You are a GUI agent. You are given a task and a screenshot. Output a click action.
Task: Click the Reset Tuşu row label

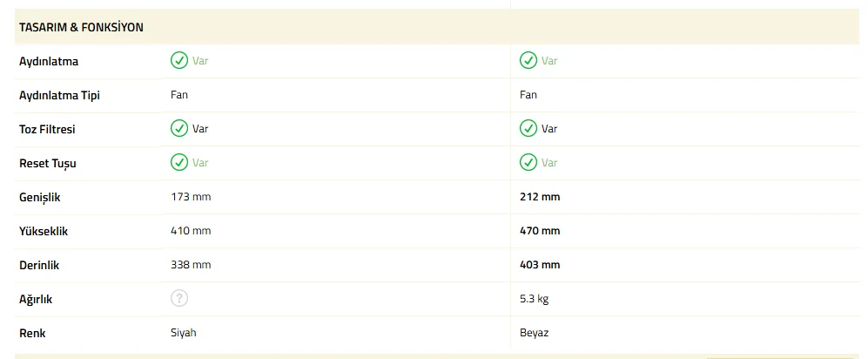(45, 163)
